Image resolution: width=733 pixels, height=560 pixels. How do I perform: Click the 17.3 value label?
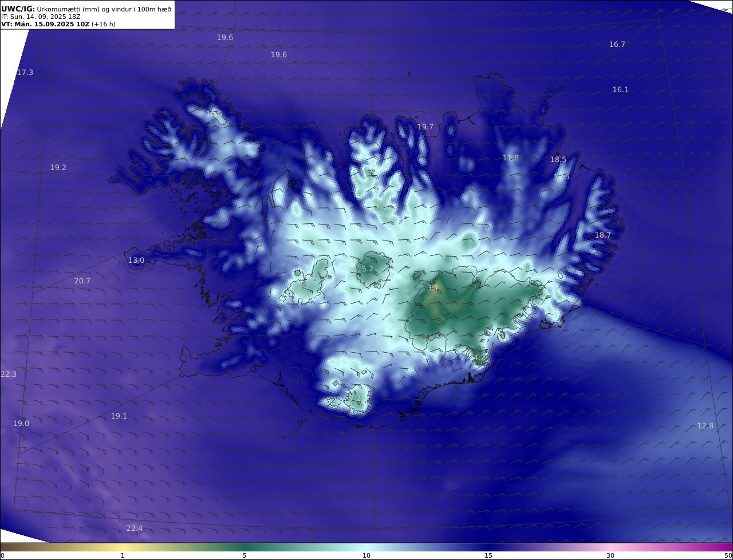(x=25, y=73)
